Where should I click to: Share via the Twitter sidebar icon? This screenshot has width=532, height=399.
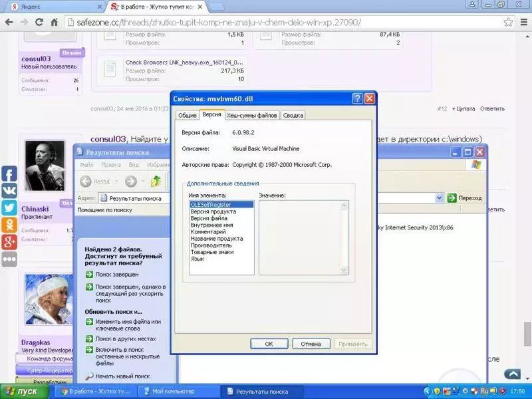coord(9,207)
